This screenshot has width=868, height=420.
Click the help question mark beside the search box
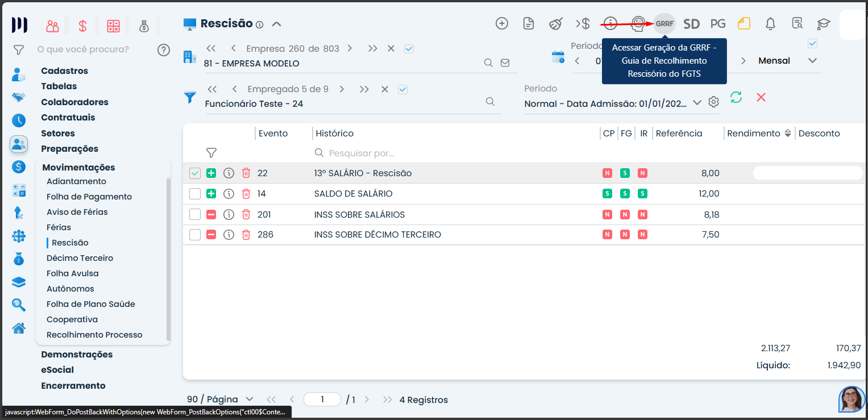pos(164,50)
